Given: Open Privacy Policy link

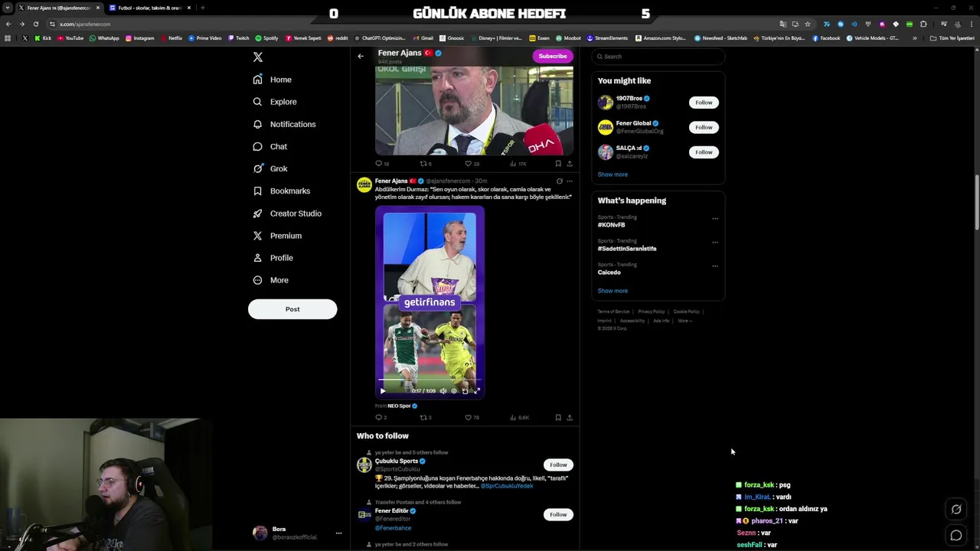Looking at the screenshot, I should [652, 311].
